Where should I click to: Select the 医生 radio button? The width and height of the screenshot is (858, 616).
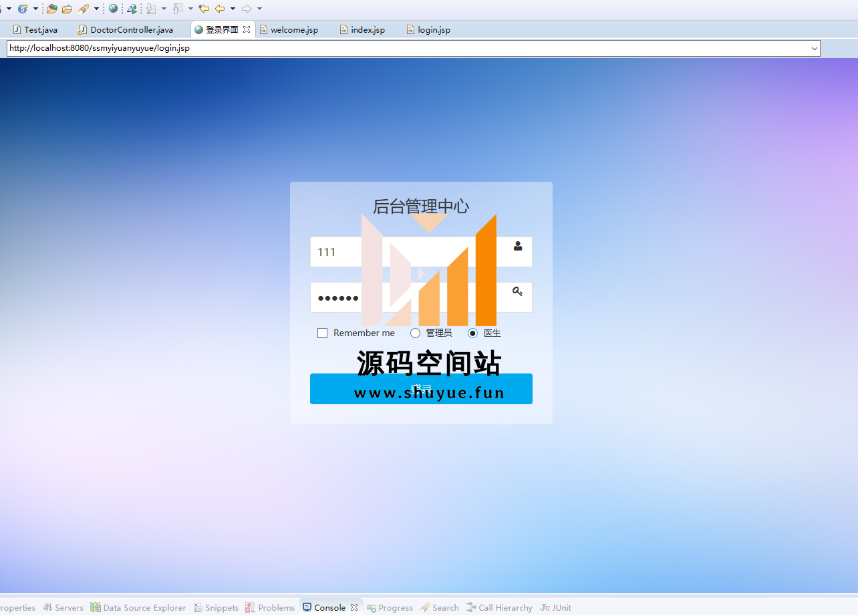(472, 333)
